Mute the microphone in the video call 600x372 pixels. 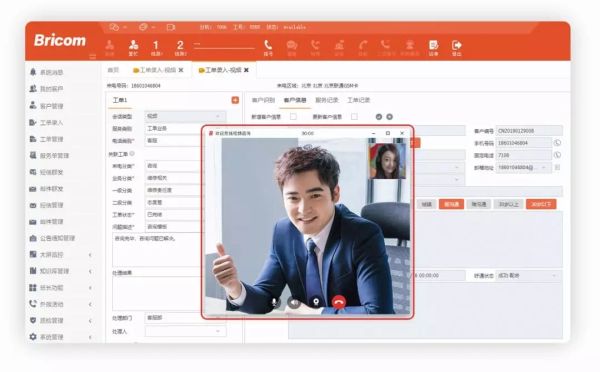pyautogui.click(x=274, y=302)
